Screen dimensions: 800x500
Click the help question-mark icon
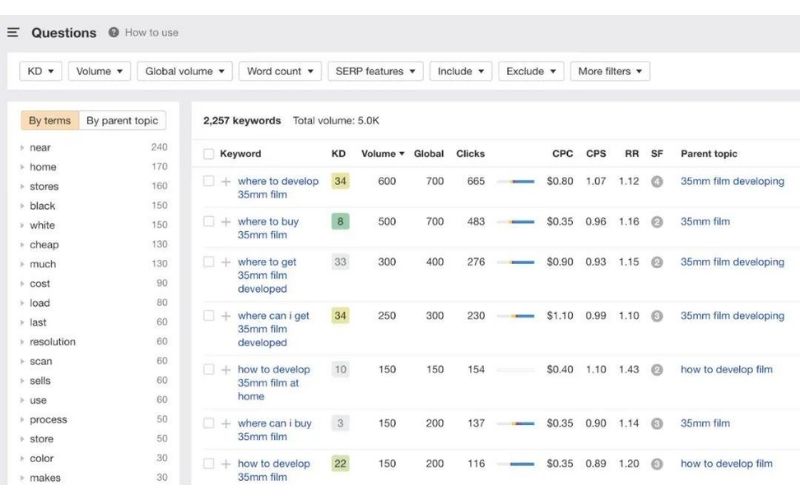coord(114,32)
